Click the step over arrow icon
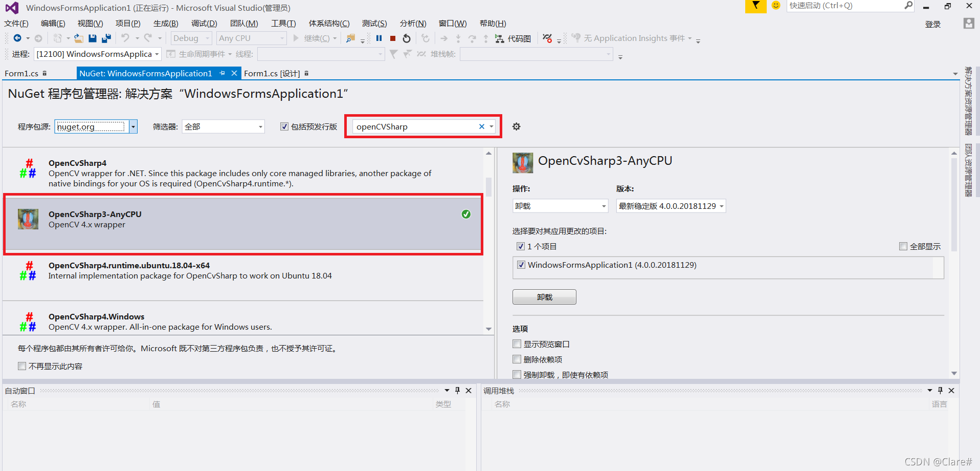Screen dimensions: 980x471 point(472,38)
